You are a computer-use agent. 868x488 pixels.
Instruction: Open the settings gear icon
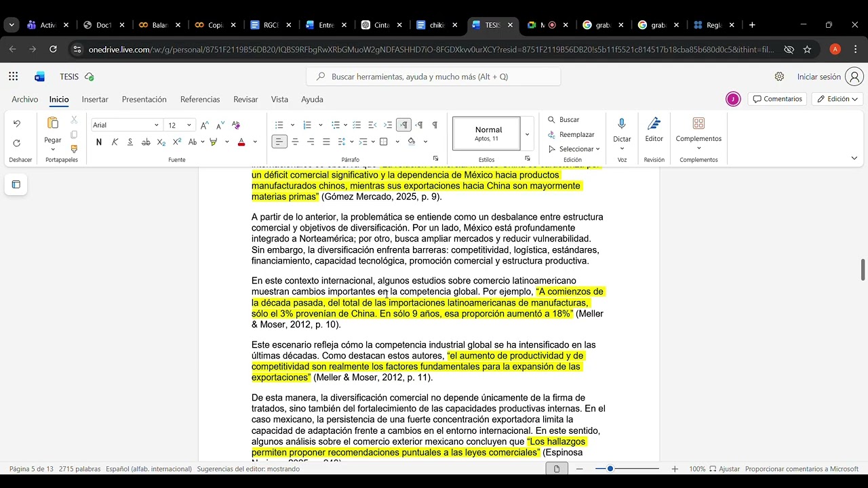780,77
